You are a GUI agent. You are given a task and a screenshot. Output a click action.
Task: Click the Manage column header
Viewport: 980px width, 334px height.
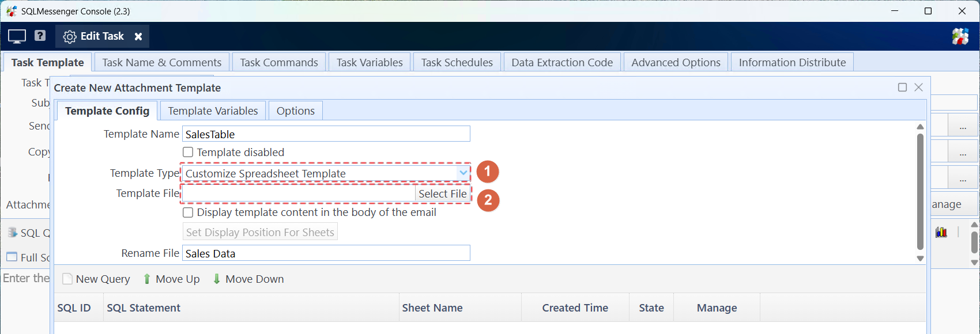717,308
